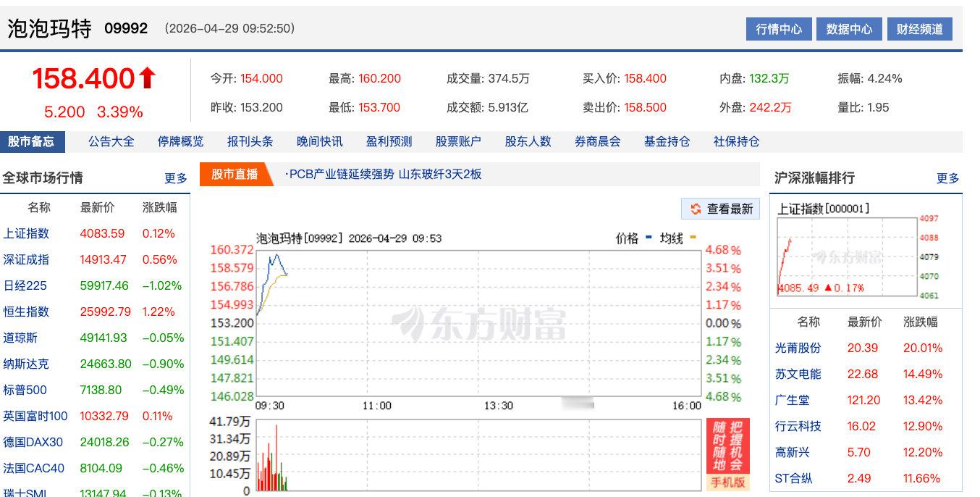This screenshot has width=980, height=497.
Task: Open the 苏文电能 stock link
Action: (x=798, y=374)
